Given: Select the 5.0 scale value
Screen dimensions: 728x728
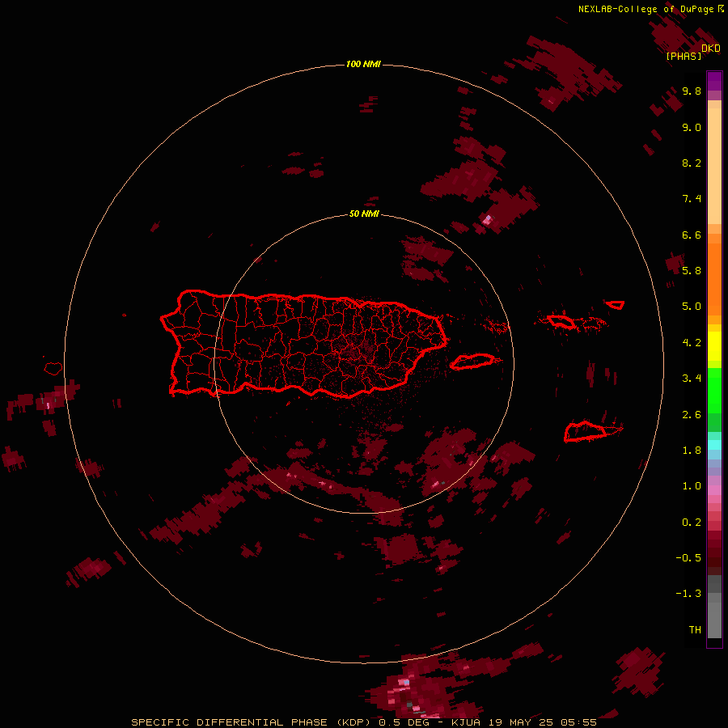Looking at the screenshot, I should (692, 307).
